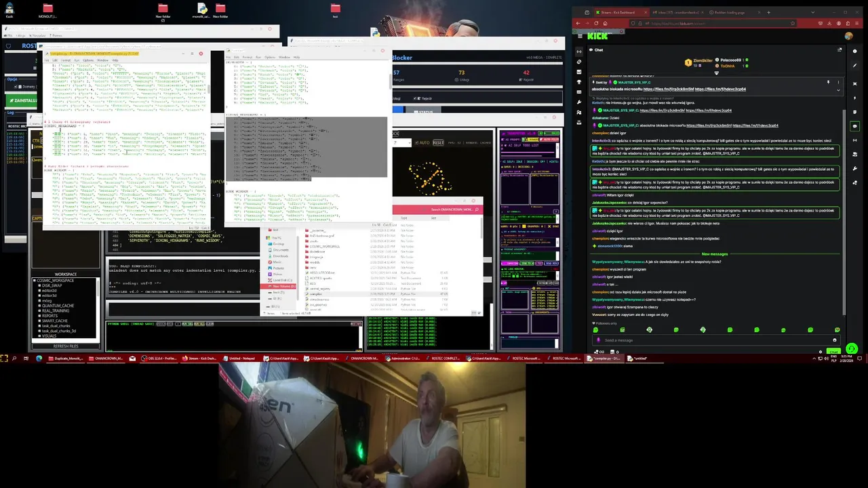Open volume icon in system tray

(x=826, y=359)
